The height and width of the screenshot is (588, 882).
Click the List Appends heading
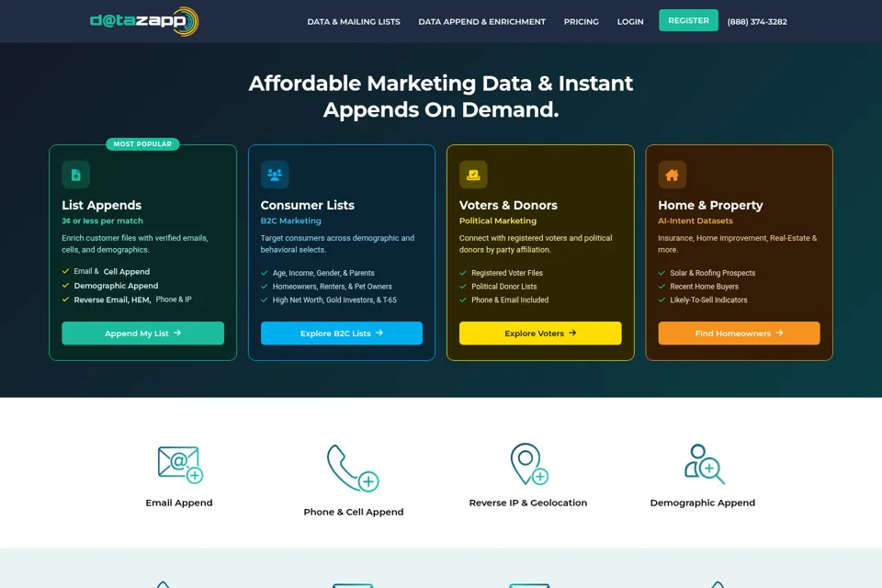click(x=101, y=206)
